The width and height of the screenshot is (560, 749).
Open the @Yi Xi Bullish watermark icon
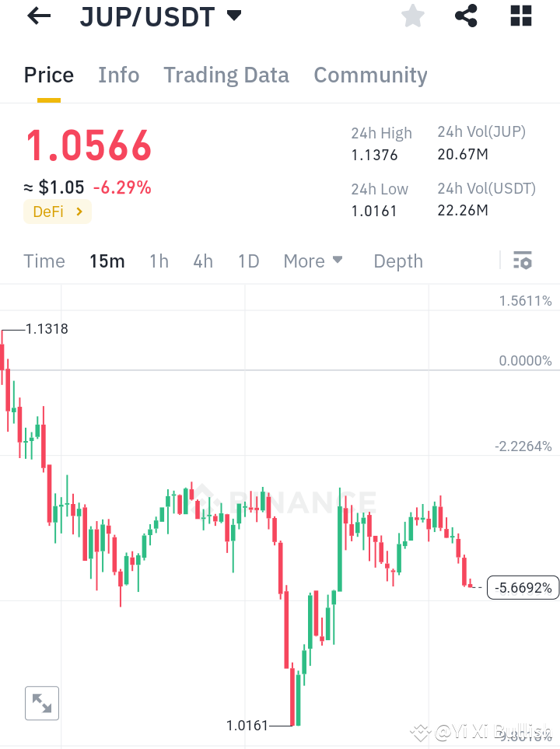[420, 731]
